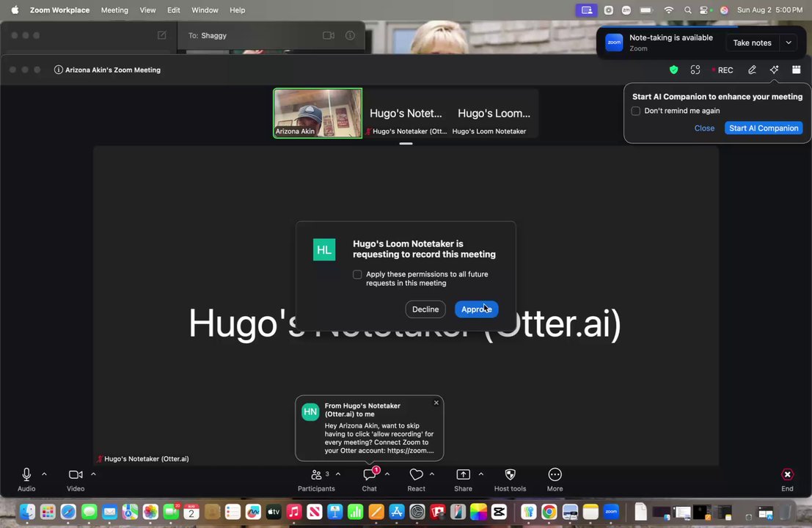Screen dimensions: 812x528
Task: Open CapCut from the Dock
Action: coord(500,512)
